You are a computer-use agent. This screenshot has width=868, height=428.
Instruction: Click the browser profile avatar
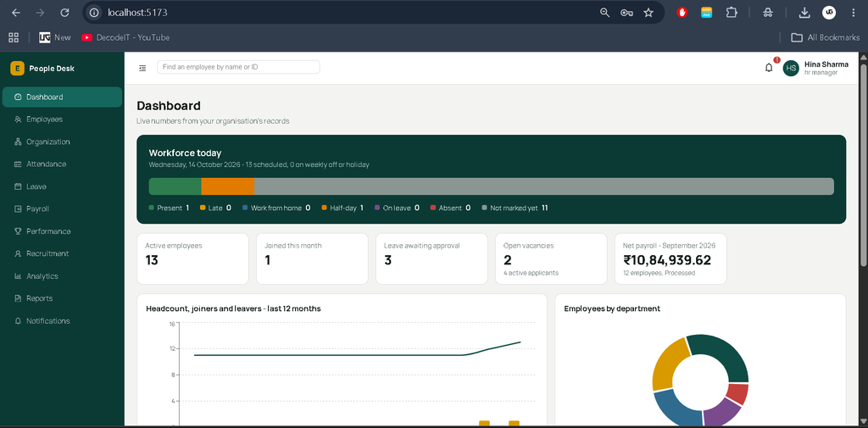tap(829, 13)
